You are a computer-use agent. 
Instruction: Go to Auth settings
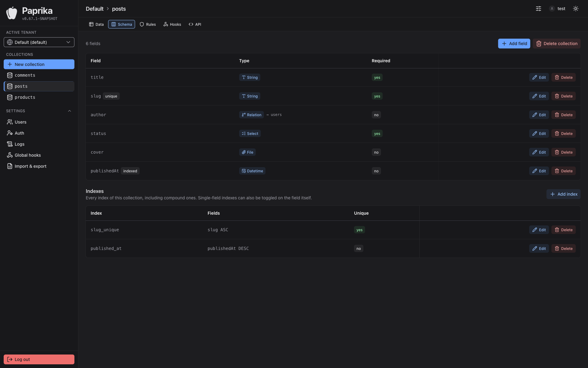39,133
